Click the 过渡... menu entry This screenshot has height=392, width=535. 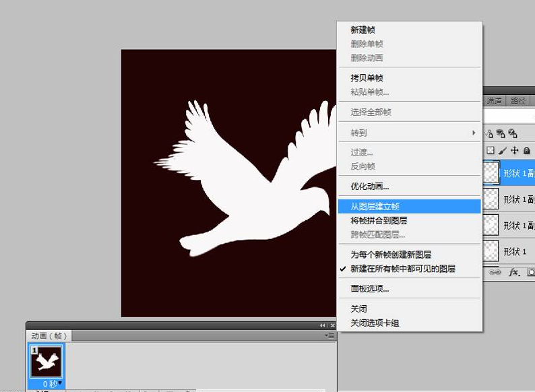click(x=409, y=152)
